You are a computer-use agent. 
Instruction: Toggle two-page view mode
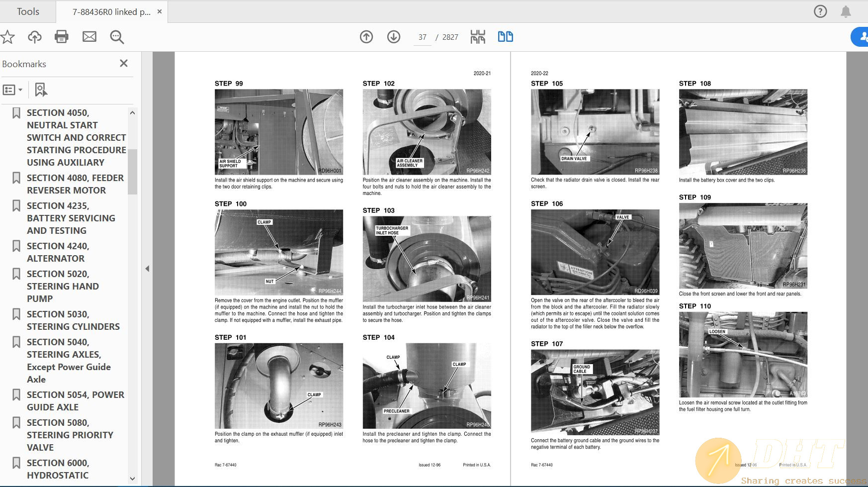pyautogui.click(x=505, y=37)
